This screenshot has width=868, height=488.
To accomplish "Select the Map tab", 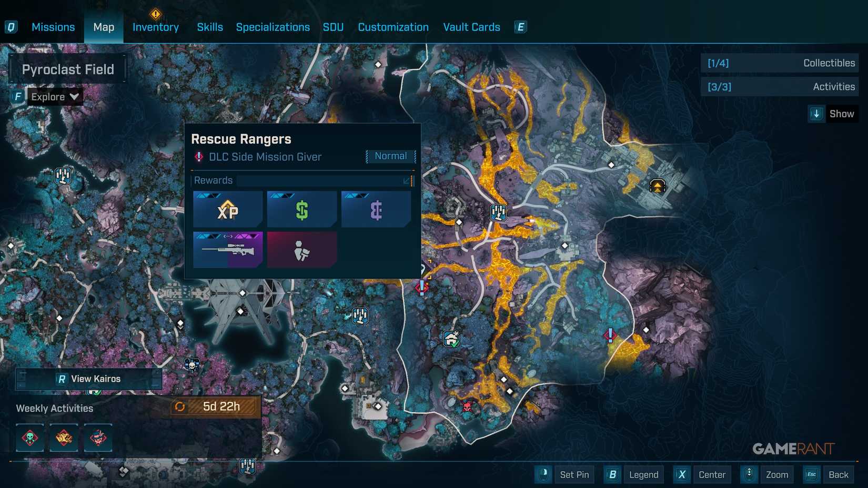I will click(104, 27).
